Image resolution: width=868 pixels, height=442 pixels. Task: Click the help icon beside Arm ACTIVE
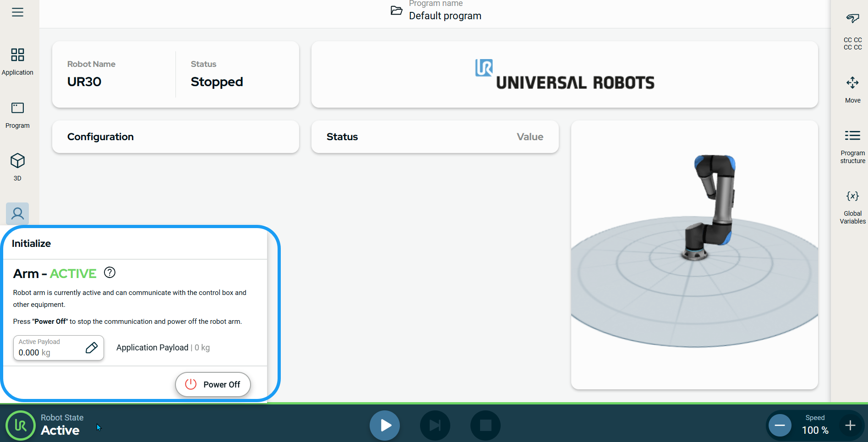point(110,273)
